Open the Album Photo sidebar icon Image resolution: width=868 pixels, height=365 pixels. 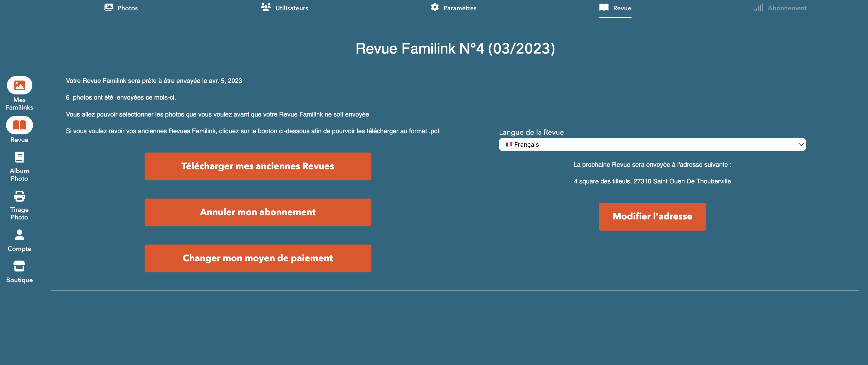20,157
